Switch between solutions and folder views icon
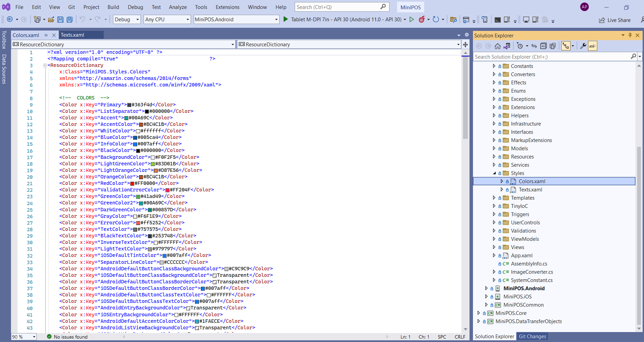This screenshot has height=342, width=644. pyautogui.click(x=507, y=46)
